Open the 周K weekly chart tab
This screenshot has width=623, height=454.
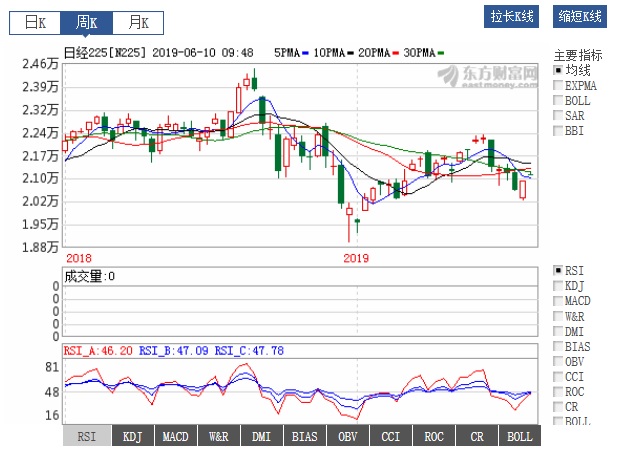point(83,22)
